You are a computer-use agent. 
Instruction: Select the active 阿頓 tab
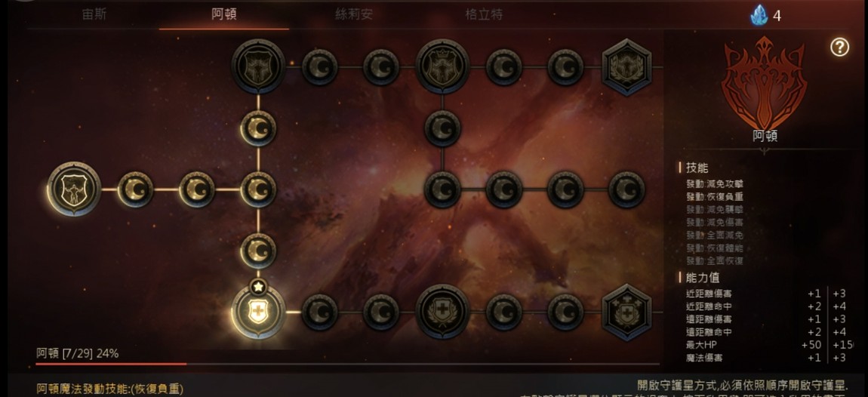pyautogui.click(x=224, y=14)
